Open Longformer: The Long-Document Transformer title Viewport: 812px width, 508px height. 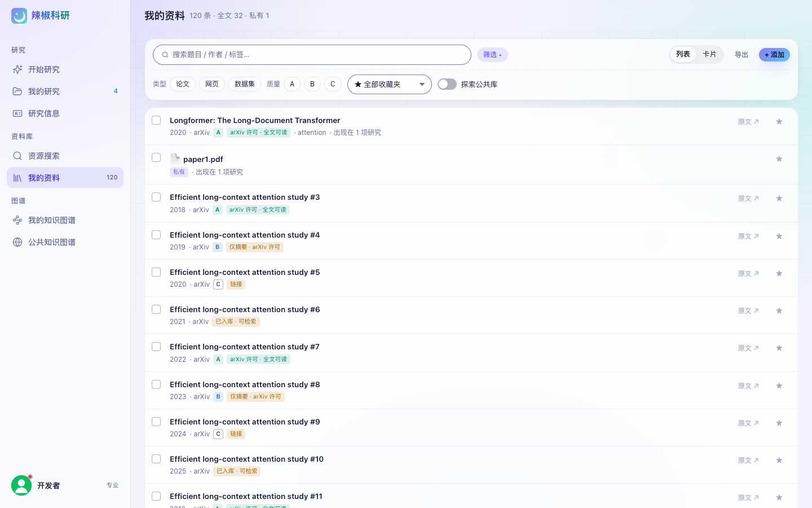click(255, 120)
